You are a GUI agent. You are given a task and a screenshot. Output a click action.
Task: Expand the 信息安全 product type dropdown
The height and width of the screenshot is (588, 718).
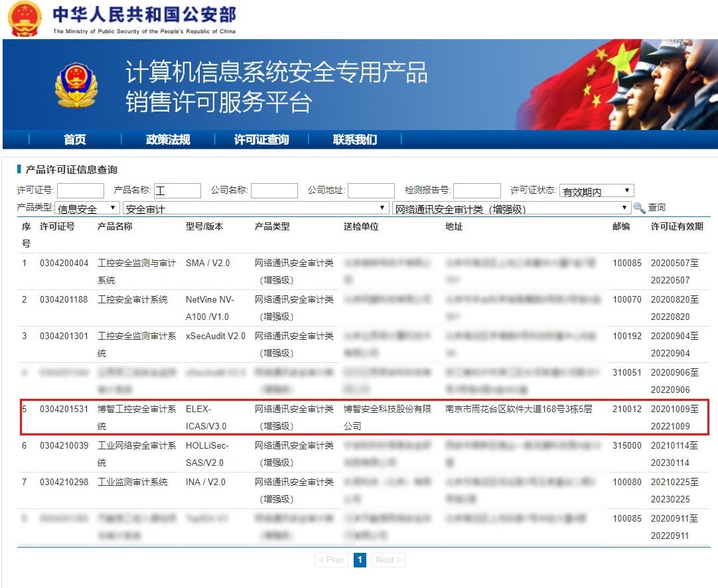click(x=87, y=208)
